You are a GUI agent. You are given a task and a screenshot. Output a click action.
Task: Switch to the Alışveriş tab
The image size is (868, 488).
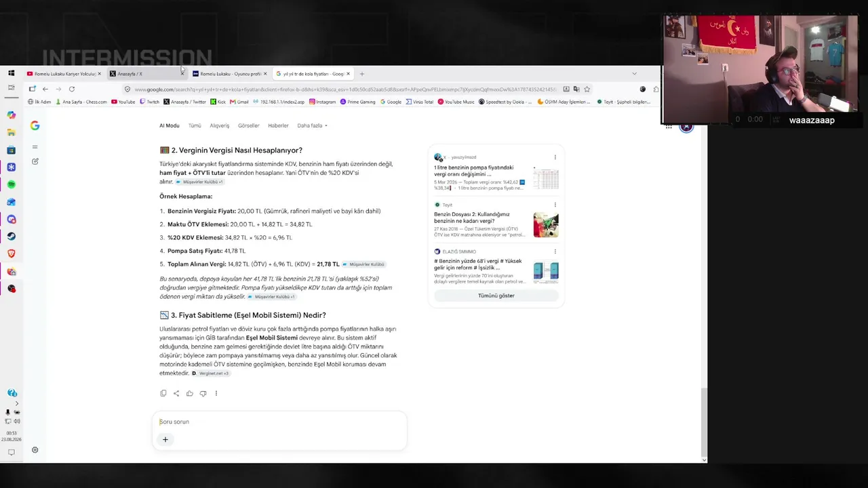(220, 125)
